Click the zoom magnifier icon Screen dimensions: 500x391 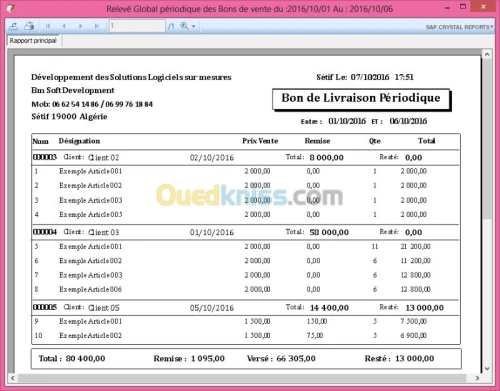[184, 26]
